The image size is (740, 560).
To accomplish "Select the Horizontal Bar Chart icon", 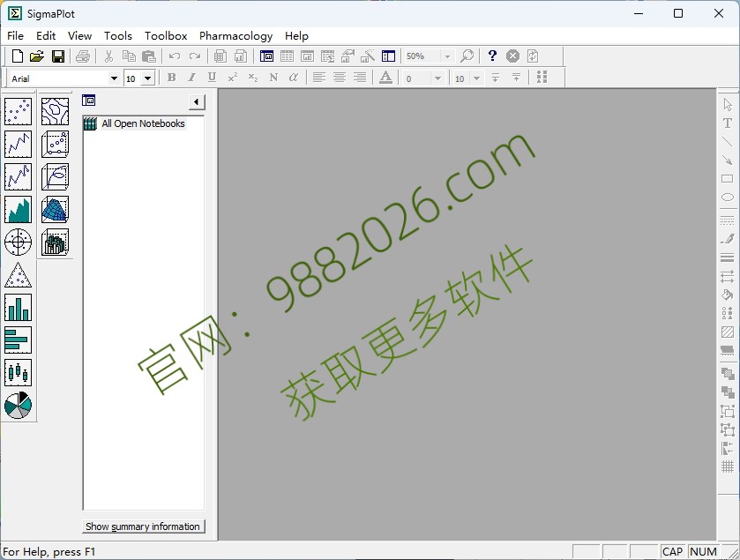I will click(18, 340).
